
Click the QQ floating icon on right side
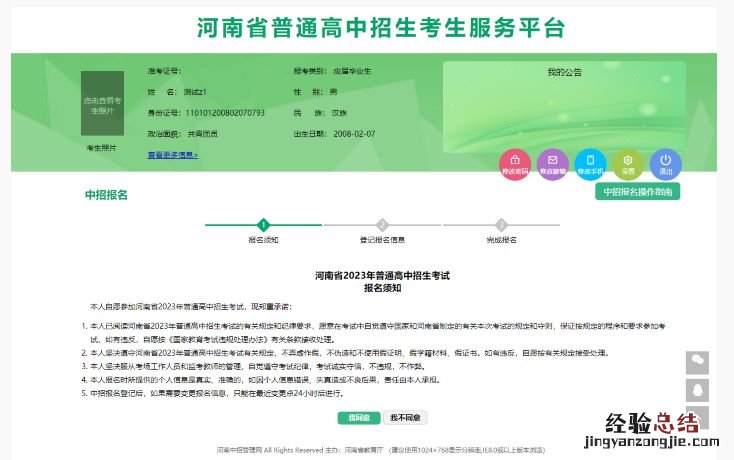697,390
